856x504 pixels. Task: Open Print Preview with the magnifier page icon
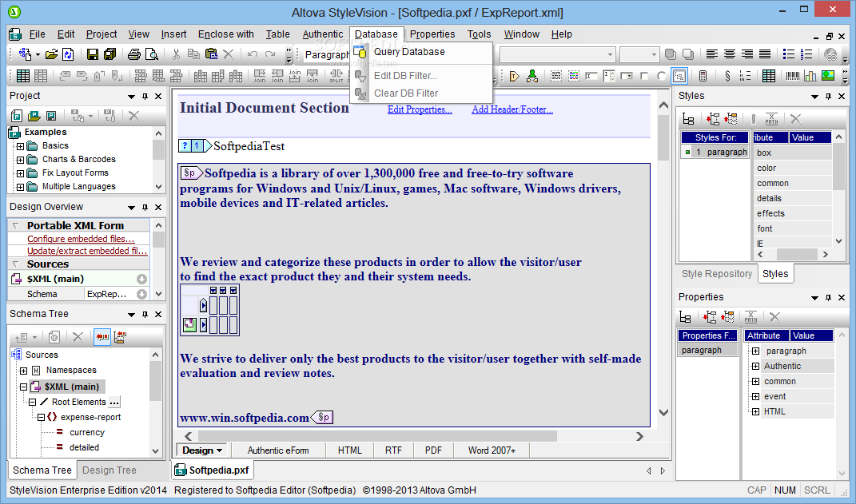coord(151,54)
